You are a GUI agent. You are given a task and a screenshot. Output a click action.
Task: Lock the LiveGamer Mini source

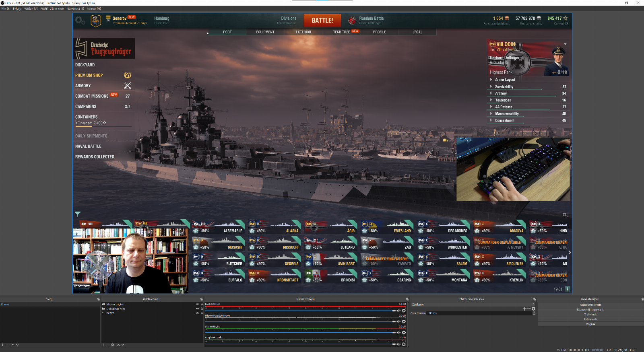point(202,309)
